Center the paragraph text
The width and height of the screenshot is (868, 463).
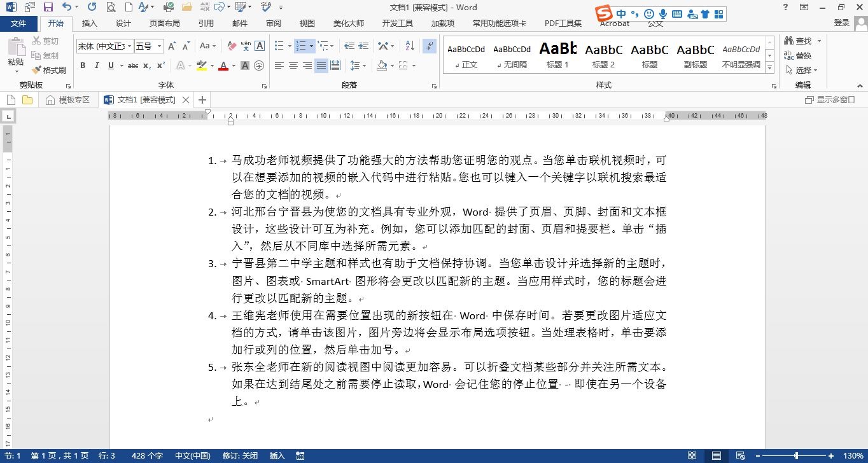pyautogui.click(x=293, y=66)
